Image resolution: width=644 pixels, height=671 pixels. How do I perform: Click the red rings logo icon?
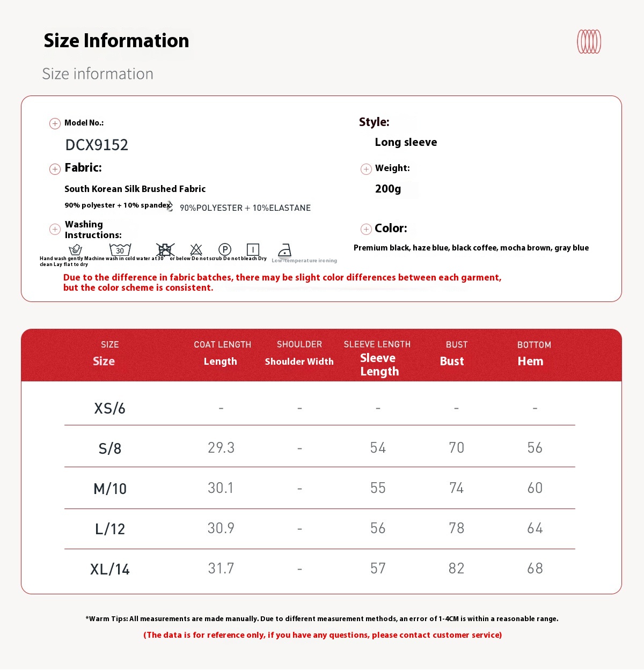589,42
